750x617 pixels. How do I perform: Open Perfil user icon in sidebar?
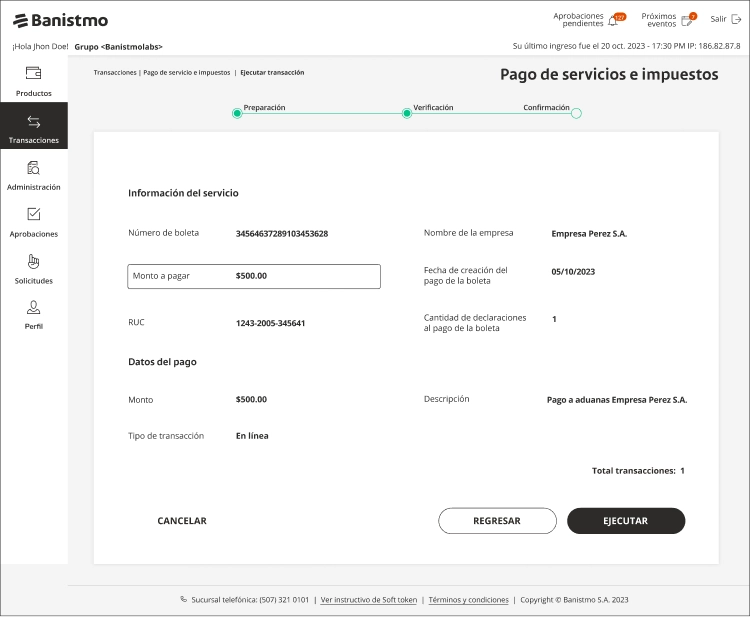[x=33, y=308]
